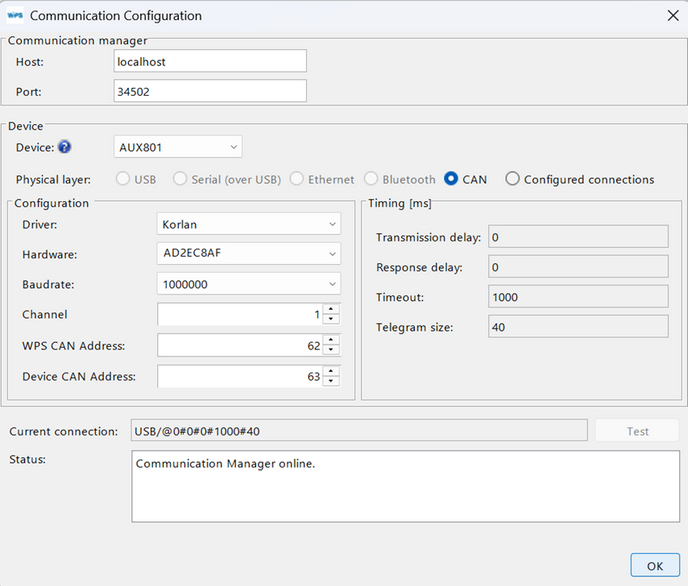Open the Device dropdown showing AUX801

178,147
